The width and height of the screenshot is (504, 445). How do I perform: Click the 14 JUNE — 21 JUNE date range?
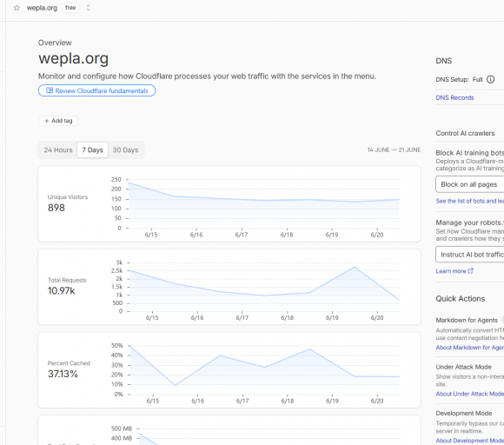pyautogui.click(x=394, y=149)
